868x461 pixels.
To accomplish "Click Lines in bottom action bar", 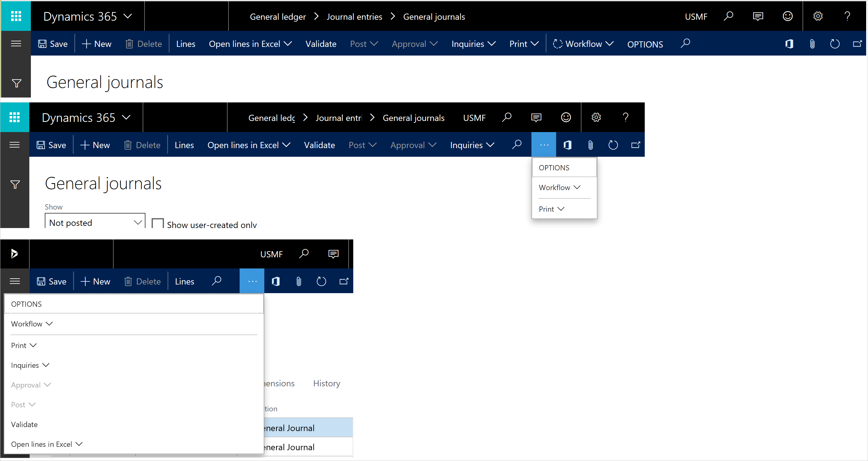I will coord(185,281).
